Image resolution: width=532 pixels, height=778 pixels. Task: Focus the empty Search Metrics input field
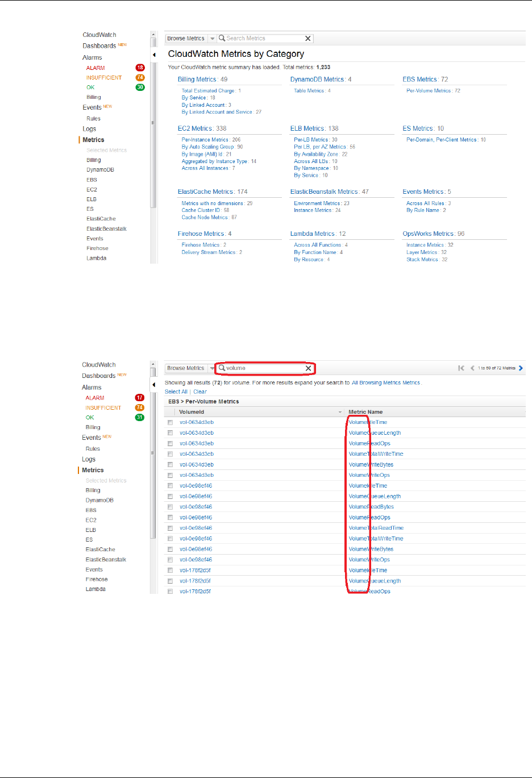click(x=264, y=39)
